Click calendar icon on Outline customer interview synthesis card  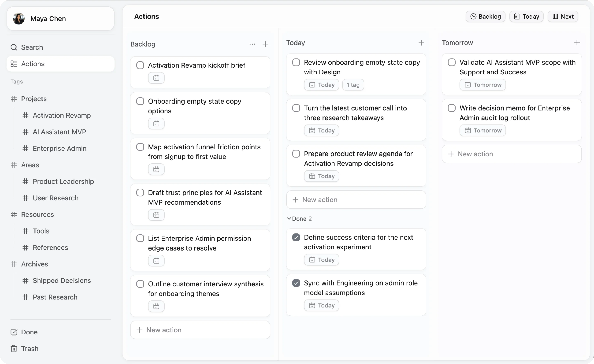point(156,306)
